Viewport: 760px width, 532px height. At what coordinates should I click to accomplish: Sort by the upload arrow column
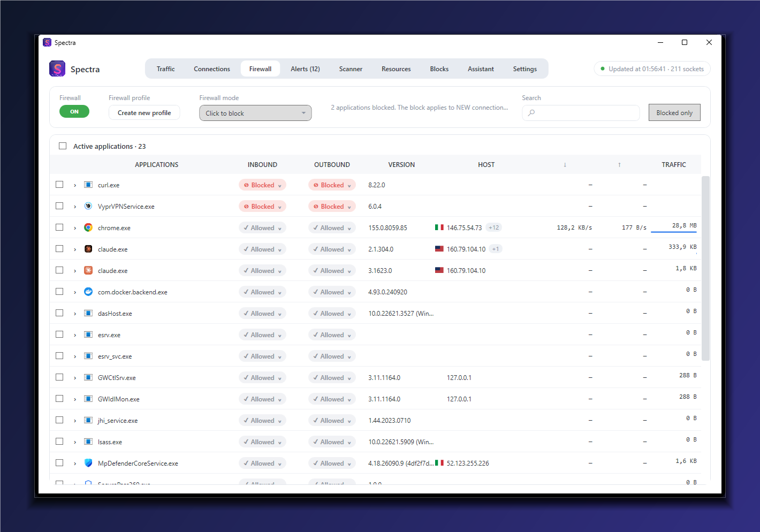point(619,165)
